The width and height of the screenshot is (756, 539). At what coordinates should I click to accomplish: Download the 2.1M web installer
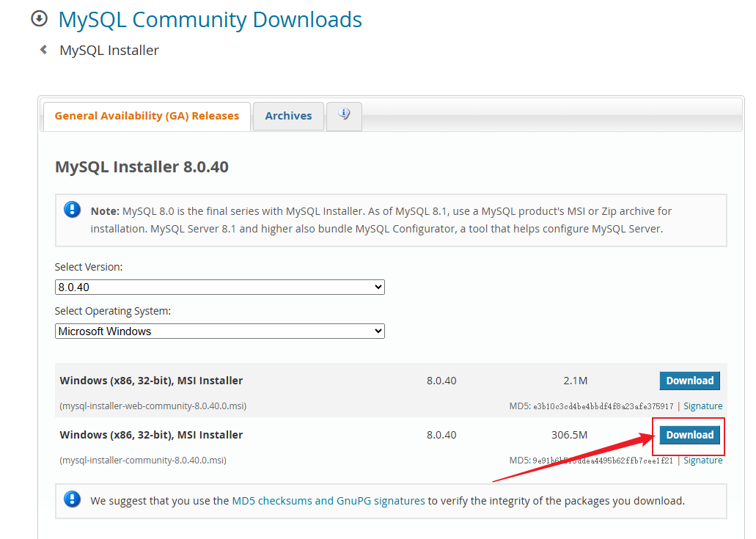(689, 381)
